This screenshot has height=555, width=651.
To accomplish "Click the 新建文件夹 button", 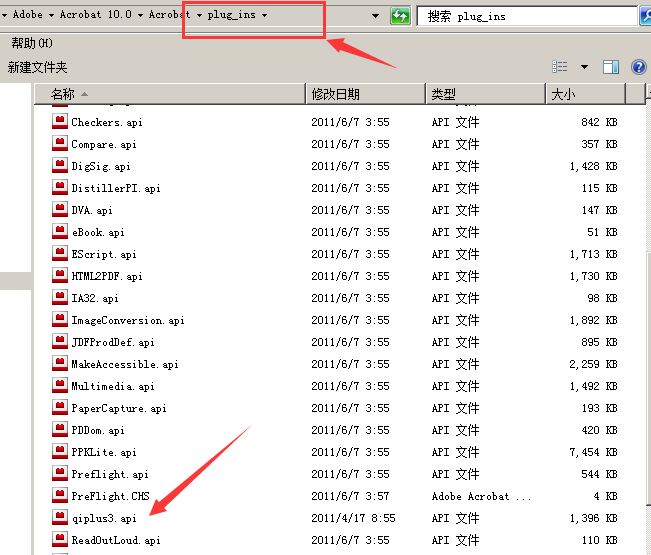I will click(37, 67).
